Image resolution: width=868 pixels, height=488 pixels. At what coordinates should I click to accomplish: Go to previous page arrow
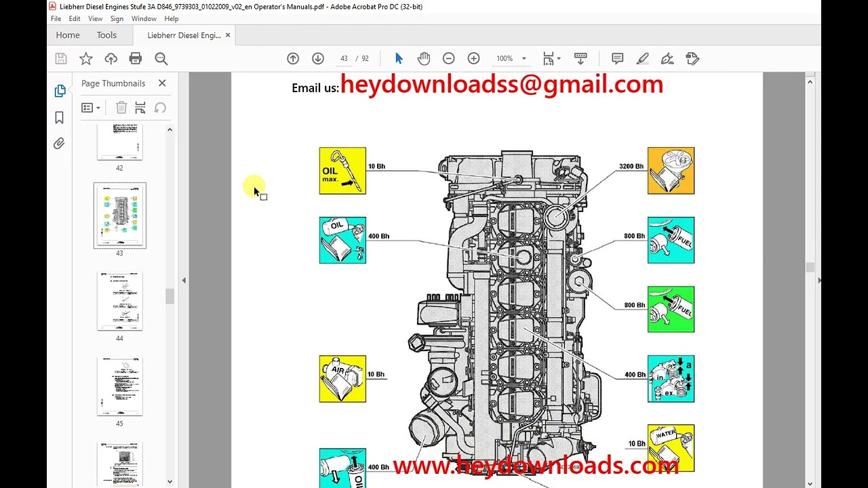coord(293,59)
